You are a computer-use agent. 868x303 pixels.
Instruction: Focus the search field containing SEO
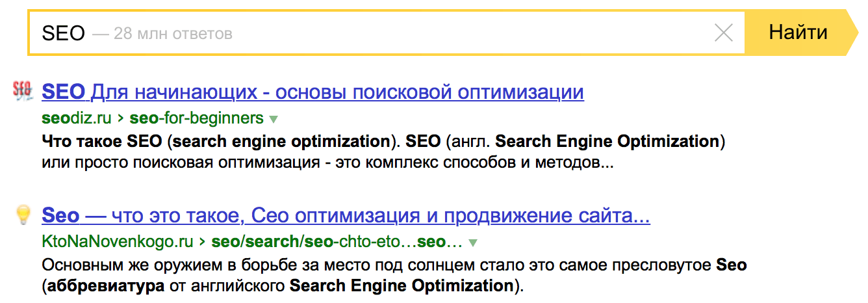tap(386, 32)
